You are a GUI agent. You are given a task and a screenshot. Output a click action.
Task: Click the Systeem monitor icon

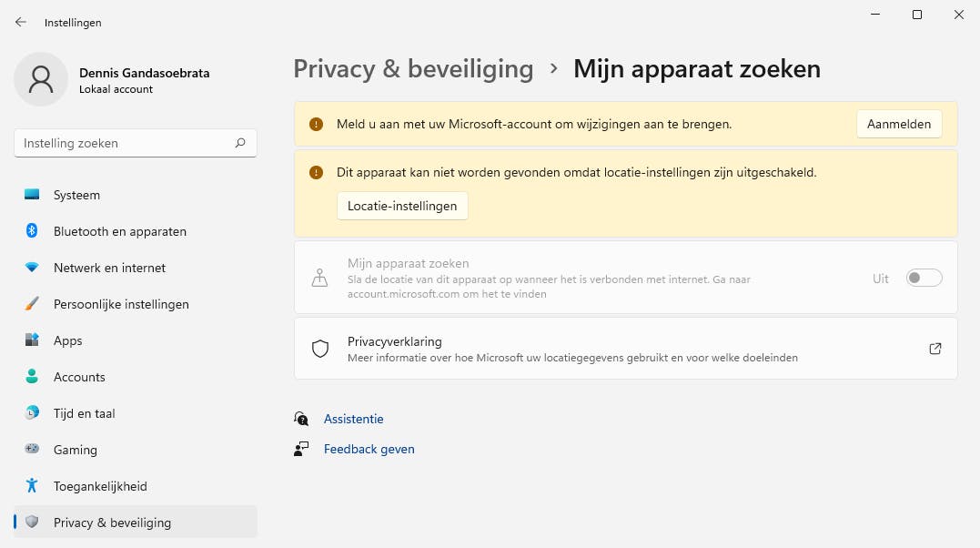(x=32, y=195)
